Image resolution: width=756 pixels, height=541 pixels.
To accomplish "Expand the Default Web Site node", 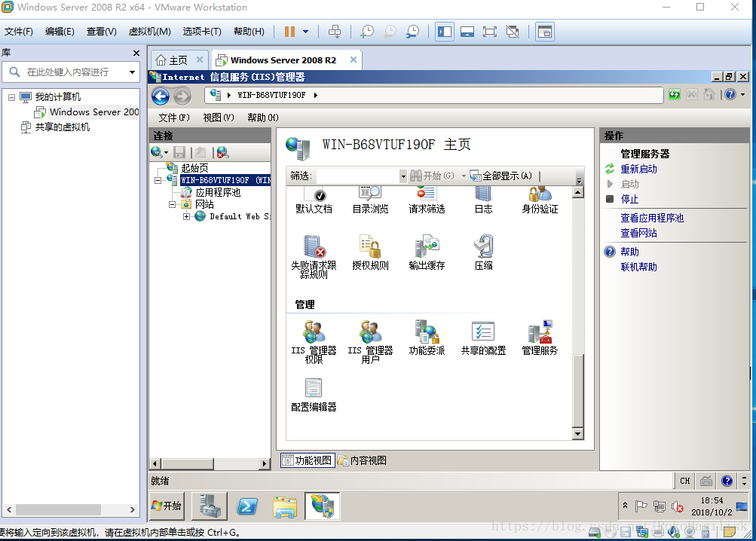I will click(187, 216).
